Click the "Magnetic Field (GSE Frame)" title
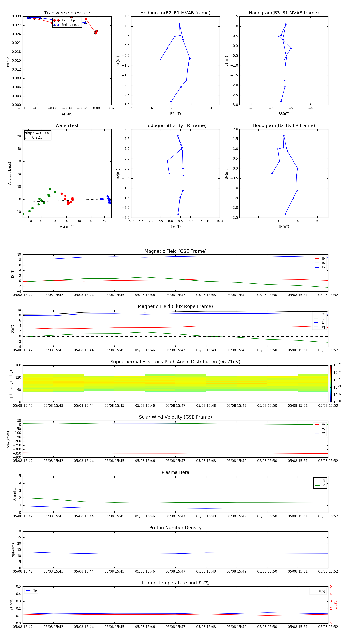The height and width of the screenshot is (644, 351). click(175, 251)
